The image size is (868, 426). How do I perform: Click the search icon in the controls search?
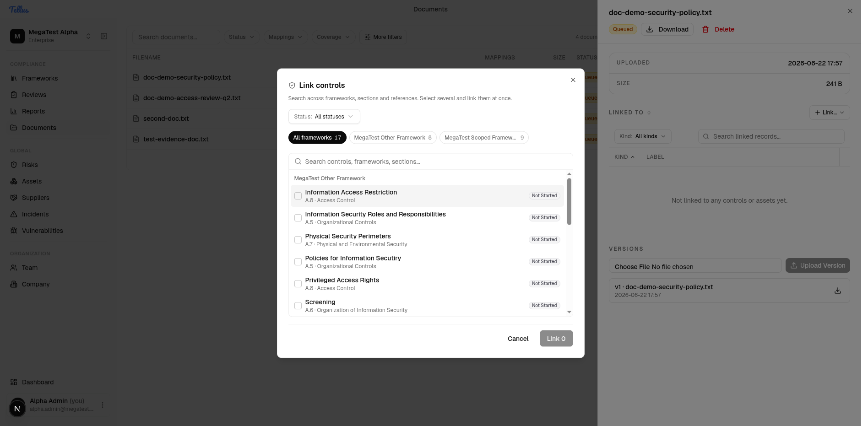coord(298,162)
